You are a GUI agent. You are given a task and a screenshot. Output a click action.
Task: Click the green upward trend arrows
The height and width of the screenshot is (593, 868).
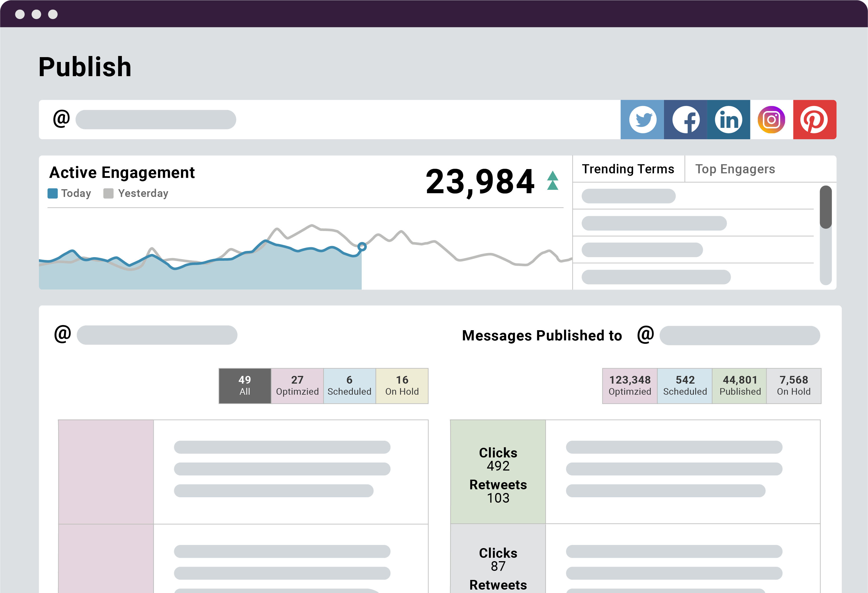(x=553, y=180)
